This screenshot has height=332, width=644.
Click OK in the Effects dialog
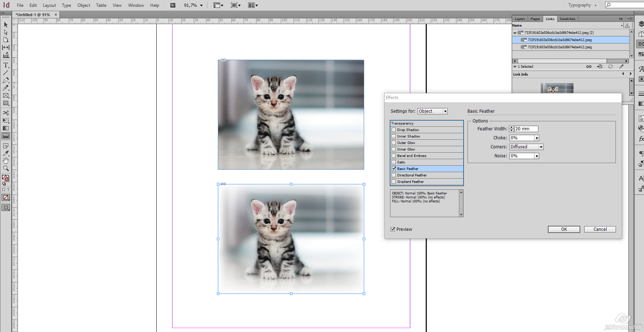tap(564, 229)
